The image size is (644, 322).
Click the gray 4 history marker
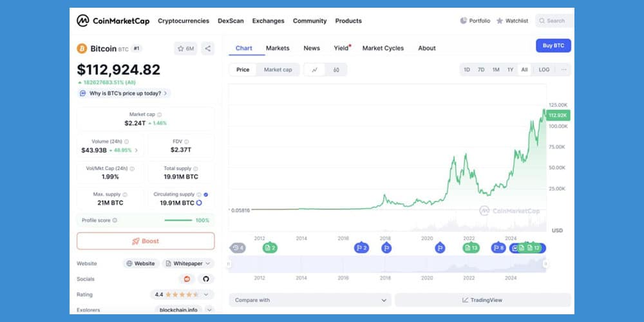[238, 248]
